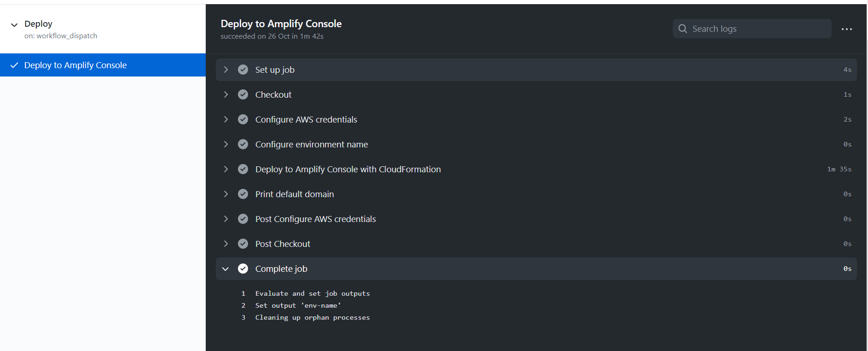Expand the Deploy to Amplify Console with CloudFormation step

(226, 169)
